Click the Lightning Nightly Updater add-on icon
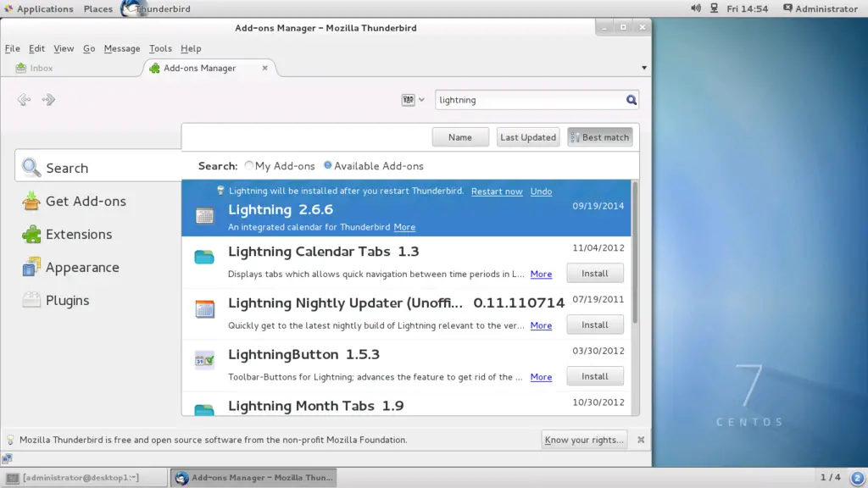This screenshot has width=868, height=488. [x=204, y=308]
